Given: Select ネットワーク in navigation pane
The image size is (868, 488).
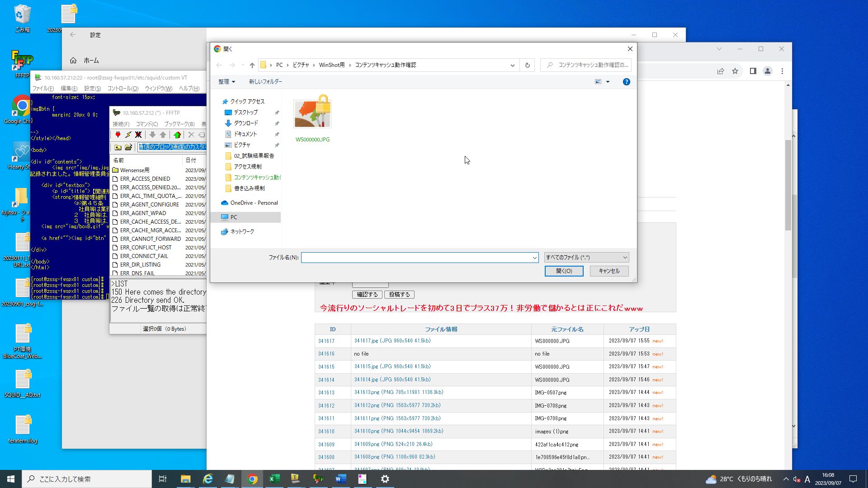Looking at the screenshot, I should (237, 232).
